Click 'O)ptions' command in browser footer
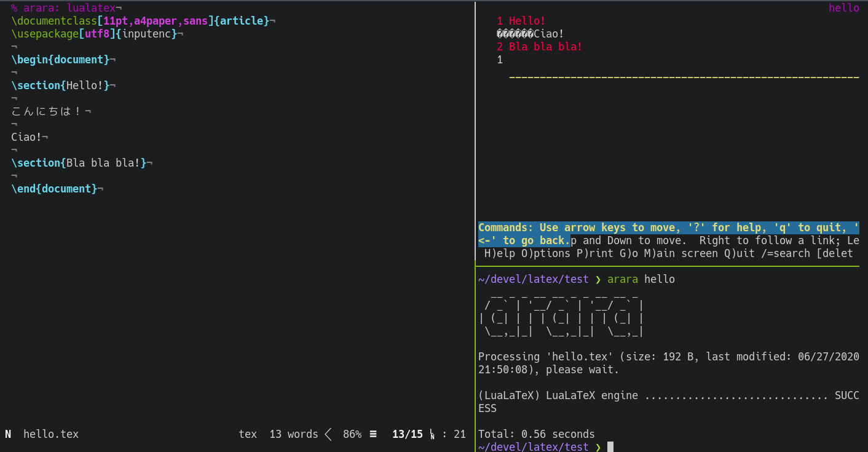 click(546, 253)
